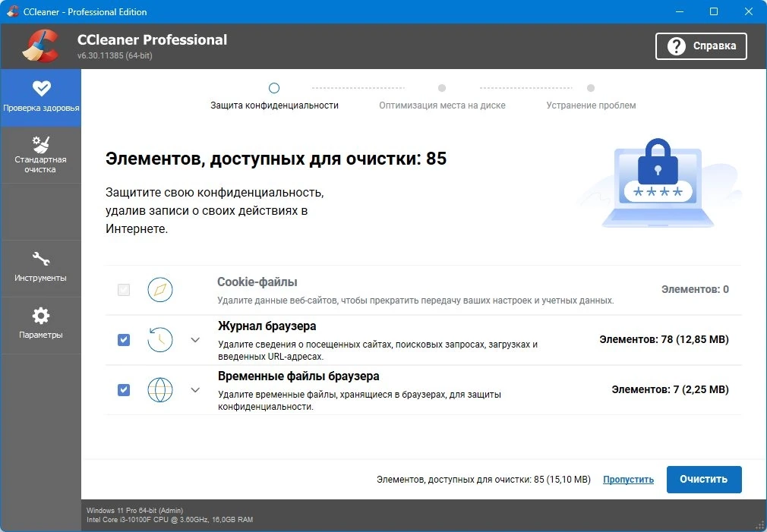Screen dimensions: 767x532
Task: Open the Справка help button
Action: (x=701, y=46)
